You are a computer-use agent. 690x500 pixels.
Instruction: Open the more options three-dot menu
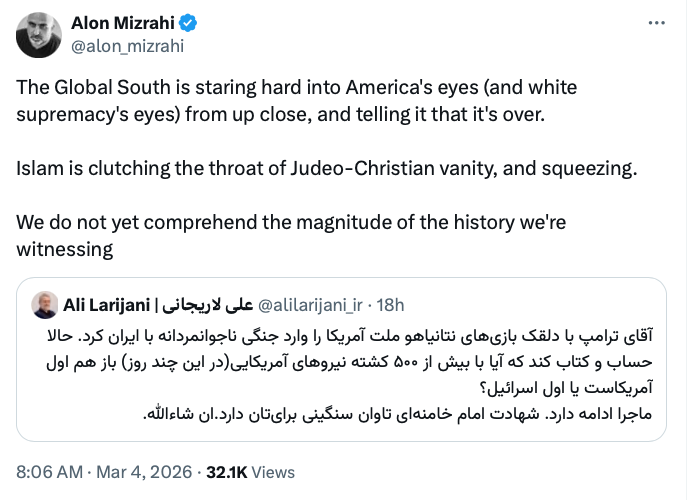[655, 22]
